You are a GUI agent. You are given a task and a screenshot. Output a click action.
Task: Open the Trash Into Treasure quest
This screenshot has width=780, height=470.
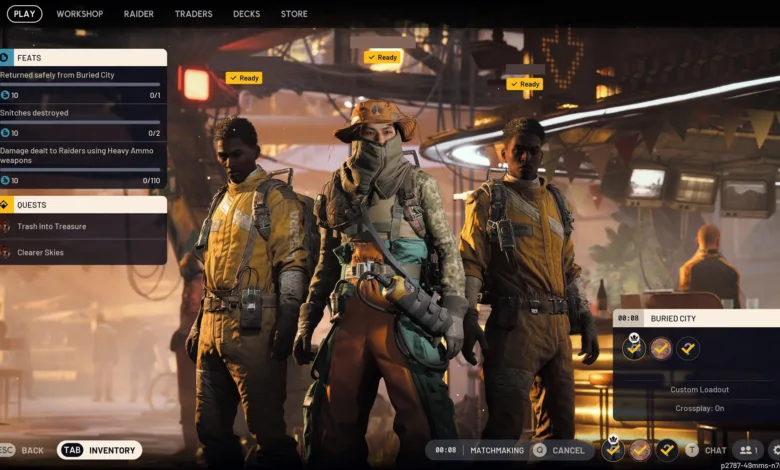51,227
